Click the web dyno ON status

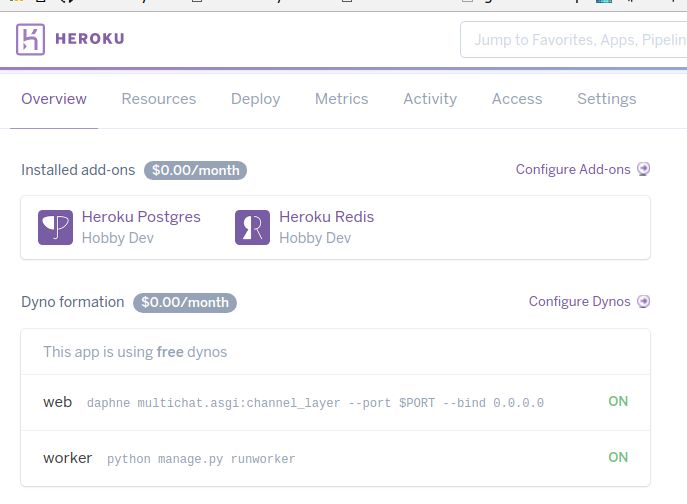618,401
